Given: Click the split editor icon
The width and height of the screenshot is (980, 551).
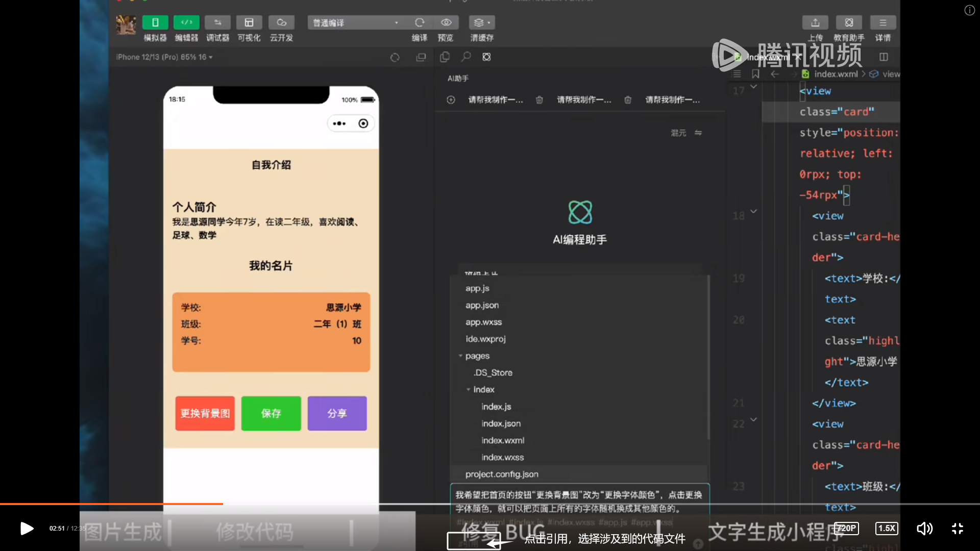Looking at the screenshot, I should (884, 57).
